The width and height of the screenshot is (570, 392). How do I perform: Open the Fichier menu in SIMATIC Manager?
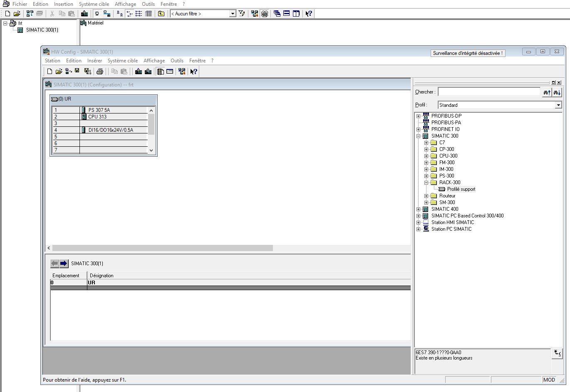[x=20, y=4]
